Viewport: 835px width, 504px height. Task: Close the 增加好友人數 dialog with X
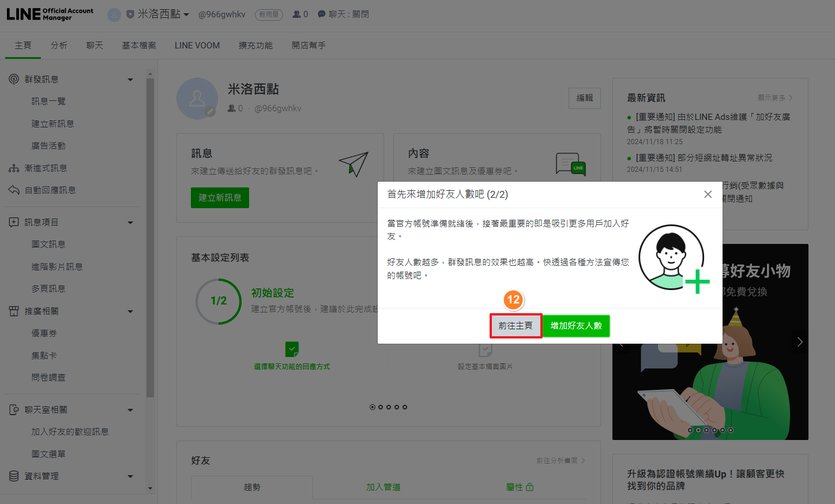(708, 194)
